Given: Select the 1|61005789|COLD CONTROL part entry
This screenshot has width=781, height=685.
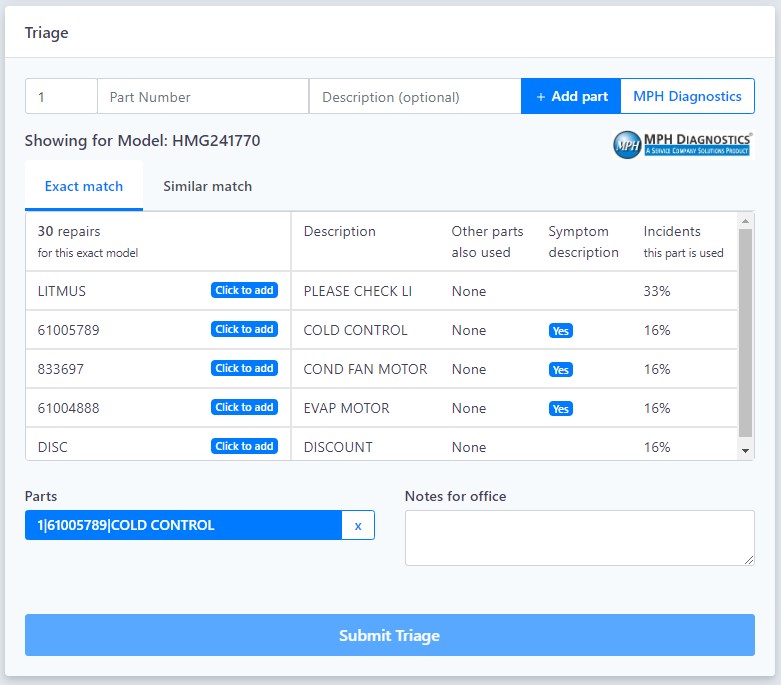Looking at the screenshot, I should tap(183, 525).
